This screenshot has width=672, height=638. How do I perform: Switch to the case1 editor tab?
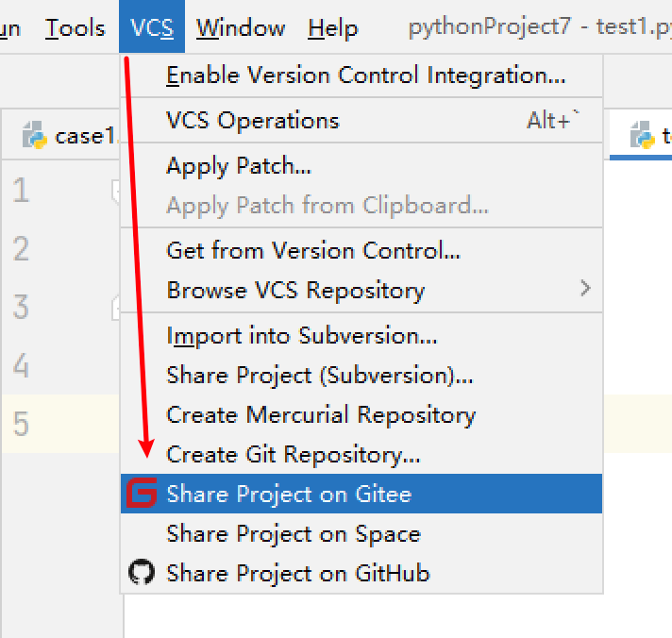tap(83, 136)
